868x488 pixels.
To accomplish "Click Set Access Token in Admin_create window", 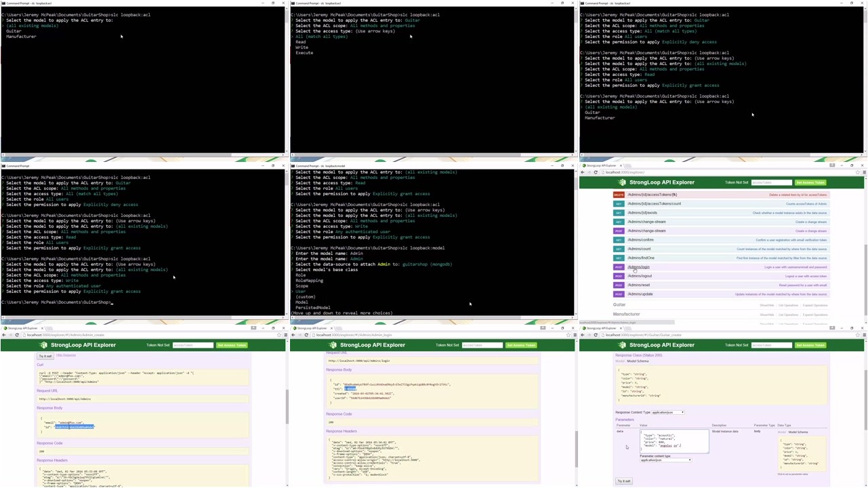I will (x=232, y=345).
